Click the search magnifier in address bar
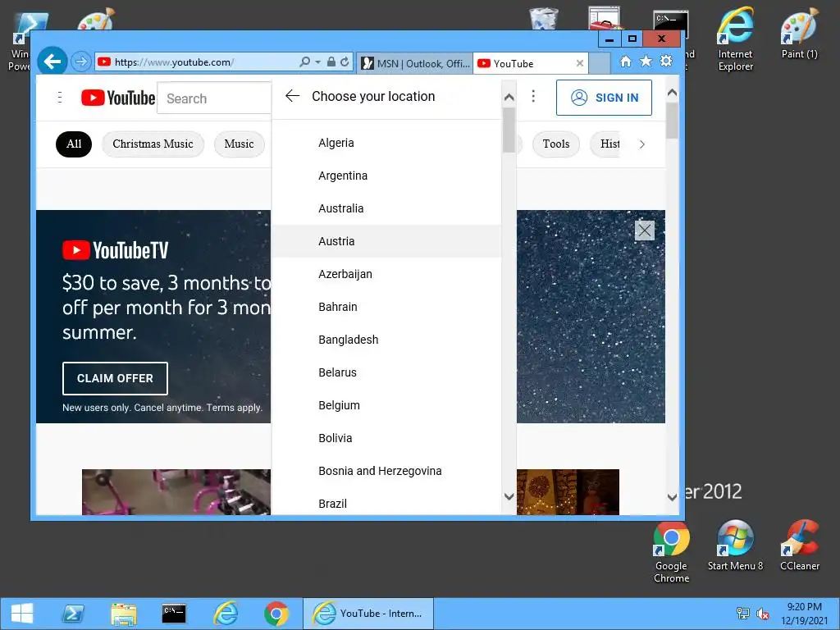Viewport: 840px width, 630px height. (x=304, y=62)
